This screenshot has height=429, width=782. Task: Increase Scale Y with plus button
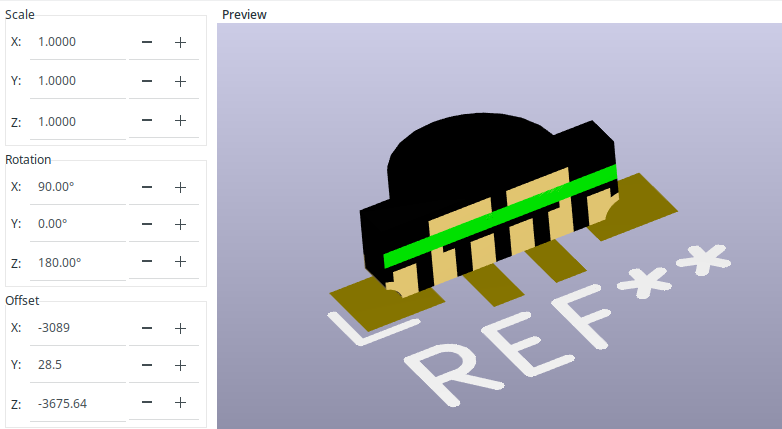[x=181, y=81]
